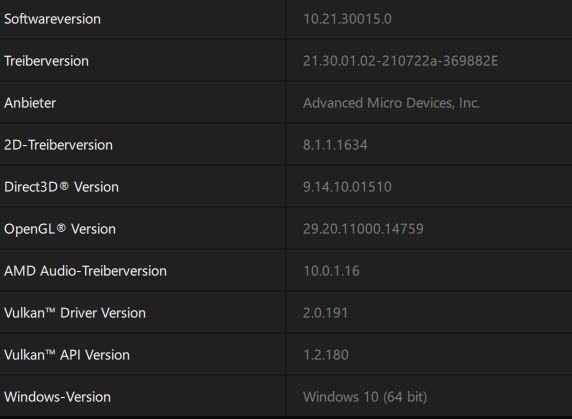Click Advanced Micro Devices, Inc. text
The image size is (572, 419).
391,103
